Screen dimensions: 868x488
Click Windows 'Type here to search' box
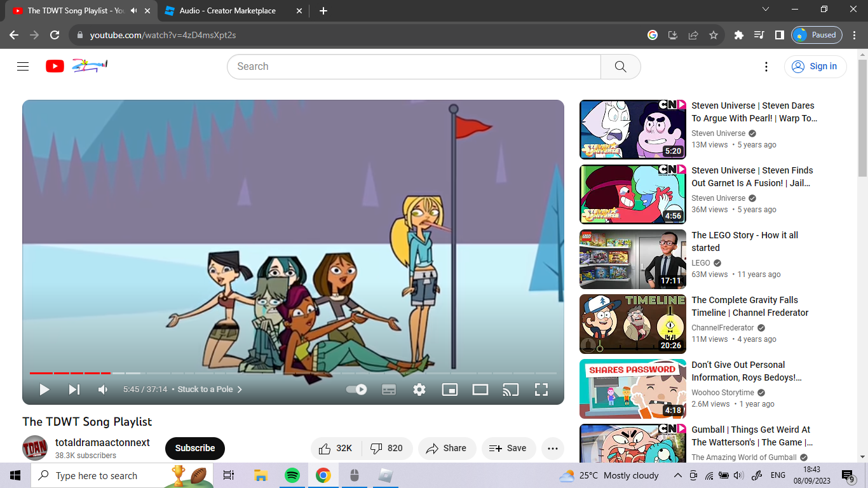[x=123, y=475]
